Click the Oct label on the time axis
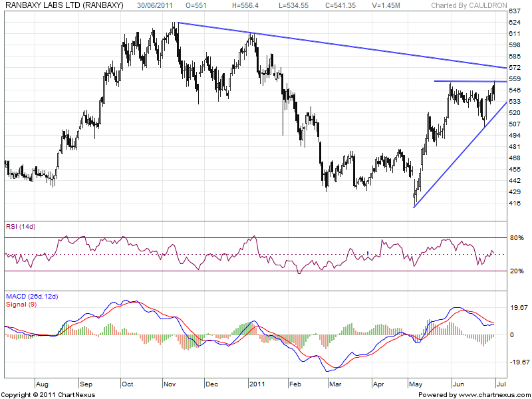Screen dimensions: 532x399 pyautogui.click(x=128, y=384)
